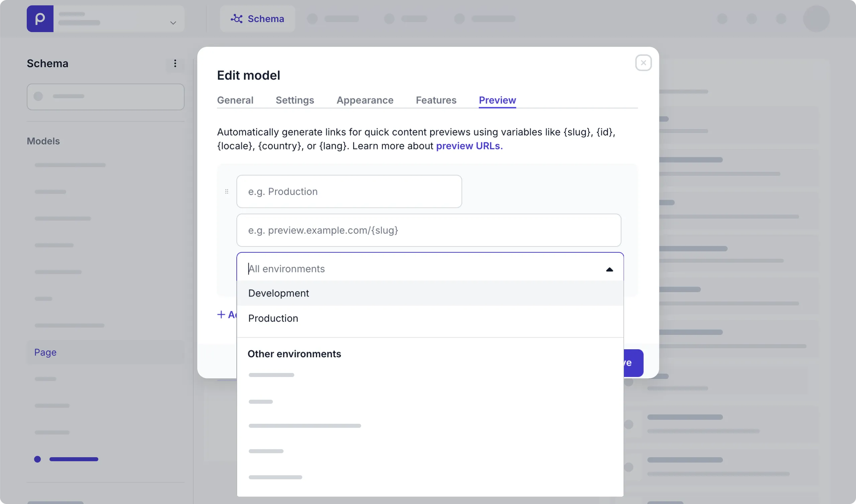Viewport: 856px width, 504px height.
Task: Expand the project switcher chevron
Action: (x=173, y=23)
